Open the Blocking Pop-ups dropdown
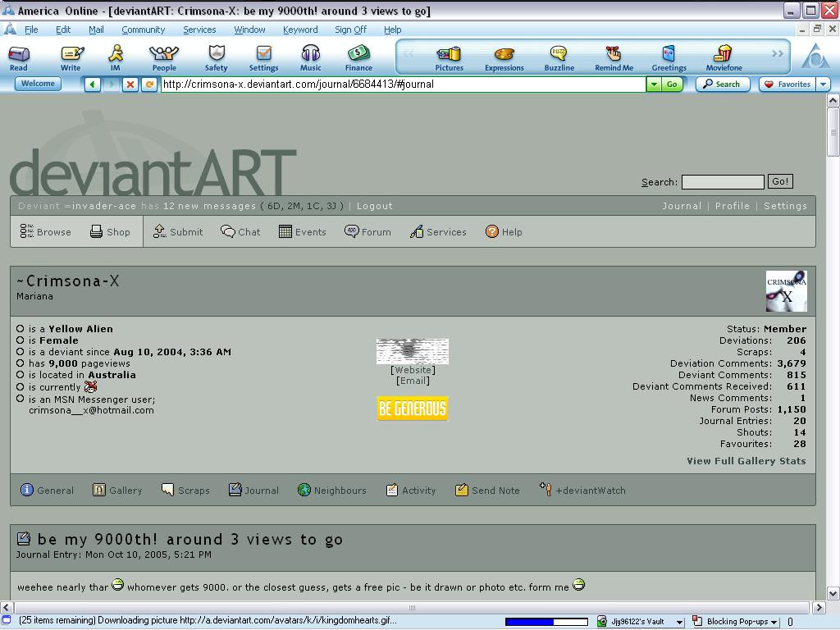This screenshot has width=840, height=630. tap(774, 622)
